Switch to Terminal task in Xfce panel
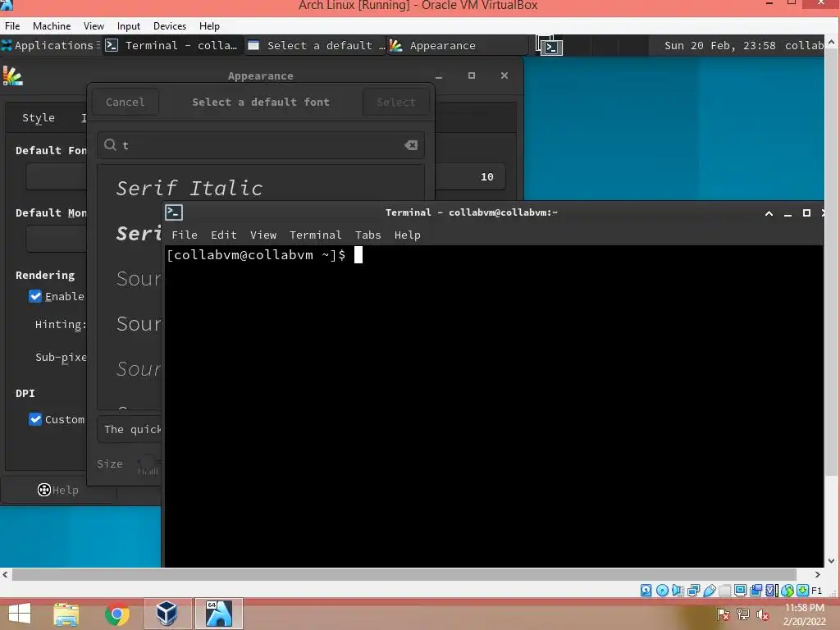This screenshot has height=630, width=840. [x=172, y=46]
